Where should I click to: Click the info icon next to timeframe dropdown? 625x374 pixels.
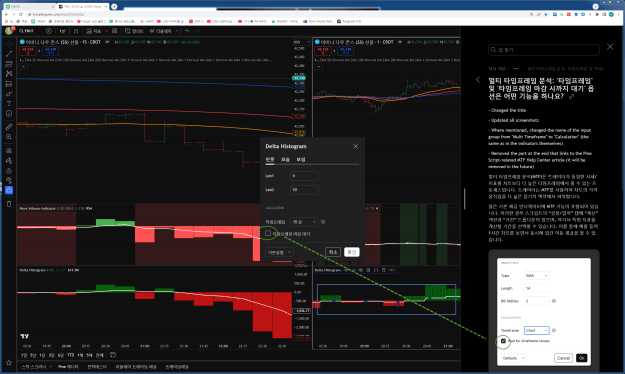[x=323, y=222]
